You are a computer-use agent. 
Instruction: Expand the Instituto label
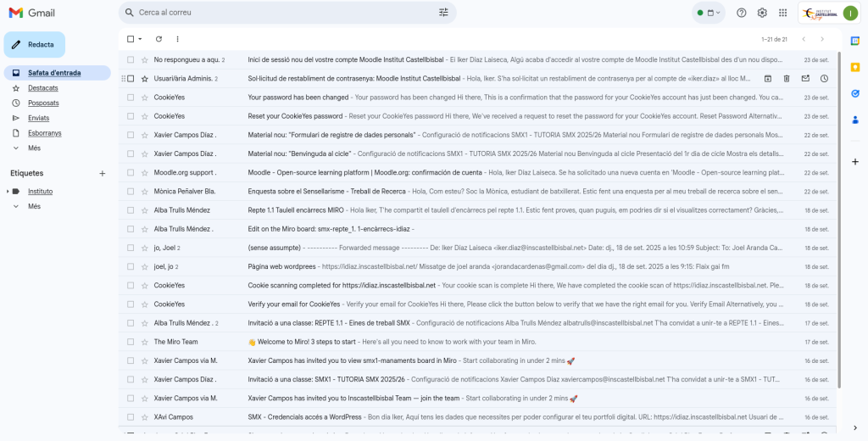coord(8,192)
